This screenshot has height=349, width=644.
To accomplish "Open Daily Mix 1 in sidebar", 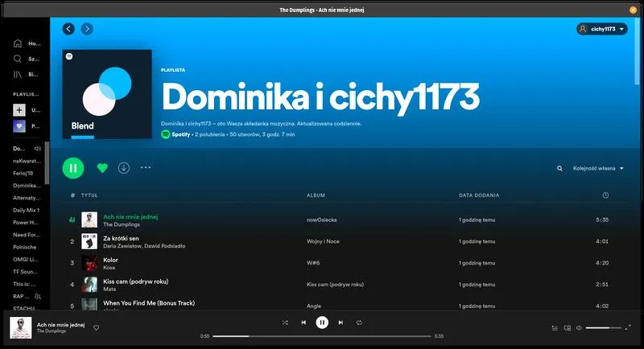I will coord(26,211).
